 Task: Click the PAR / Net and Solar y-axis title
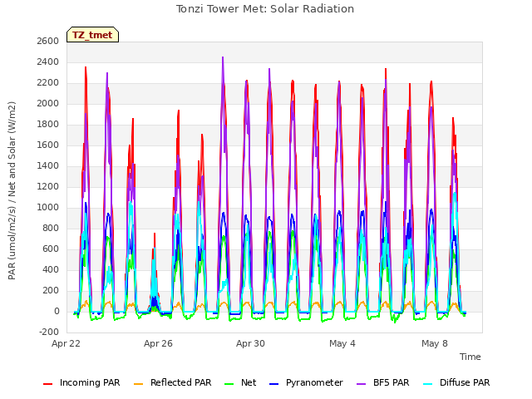[12, 190]
